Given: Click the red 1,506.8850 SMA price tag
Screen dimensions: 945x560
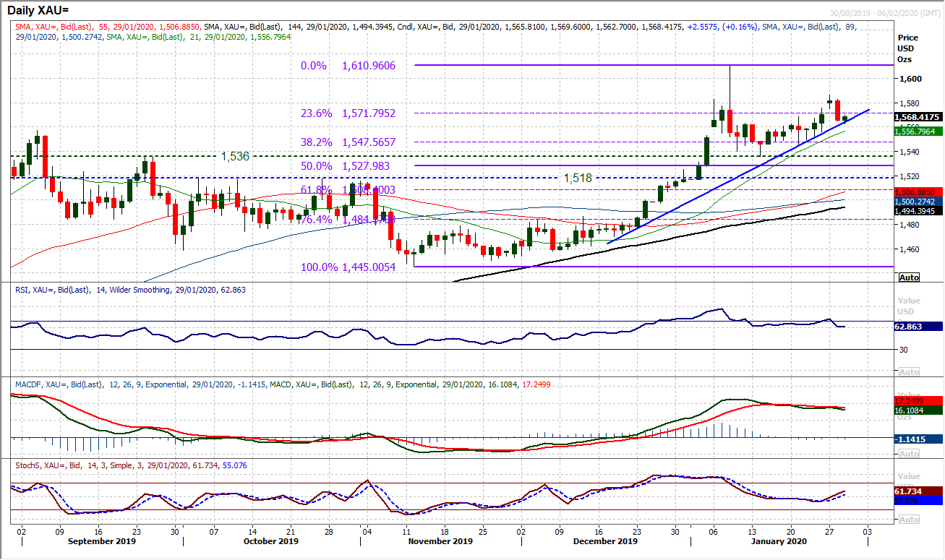Looking at the screenshot, I should point(918,192).
